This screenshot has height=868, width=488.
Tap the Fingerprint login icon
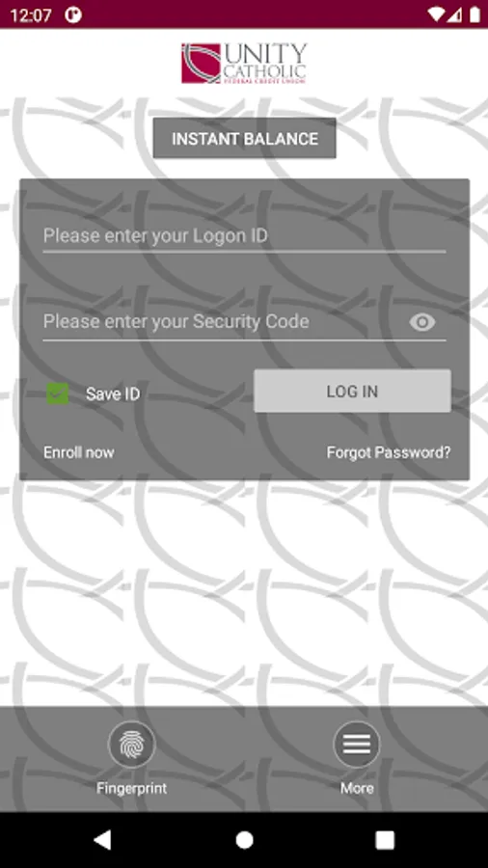(x=132, y=745)
